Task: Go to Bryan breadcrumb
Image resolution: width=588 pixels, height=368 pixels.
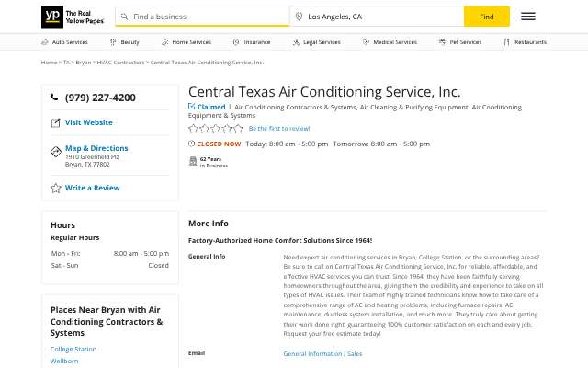Action: pyautogui.click(x=84, y=63)
